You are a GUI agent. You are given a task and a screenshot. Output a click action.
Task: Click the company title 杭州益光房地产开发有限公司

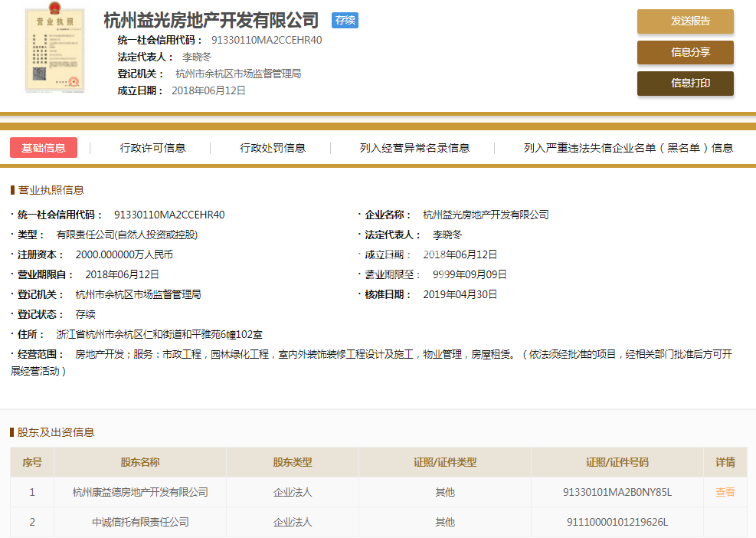[211, 20]
